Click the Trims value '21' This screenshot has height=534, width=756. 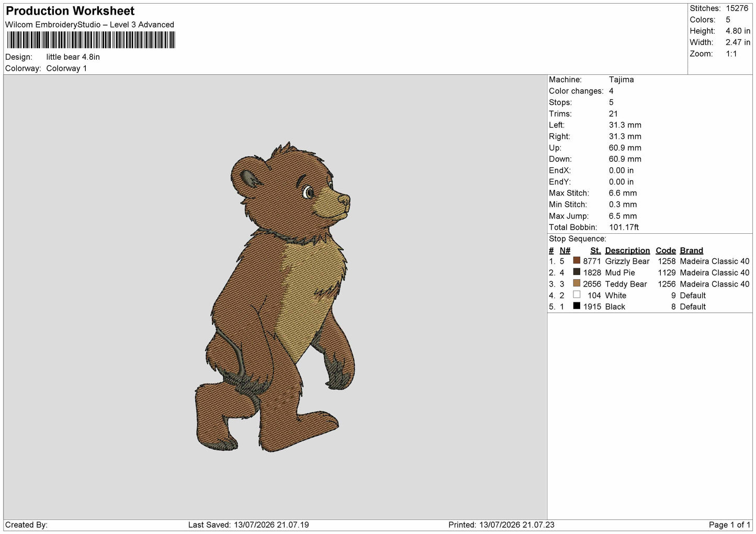pos(613,113)
